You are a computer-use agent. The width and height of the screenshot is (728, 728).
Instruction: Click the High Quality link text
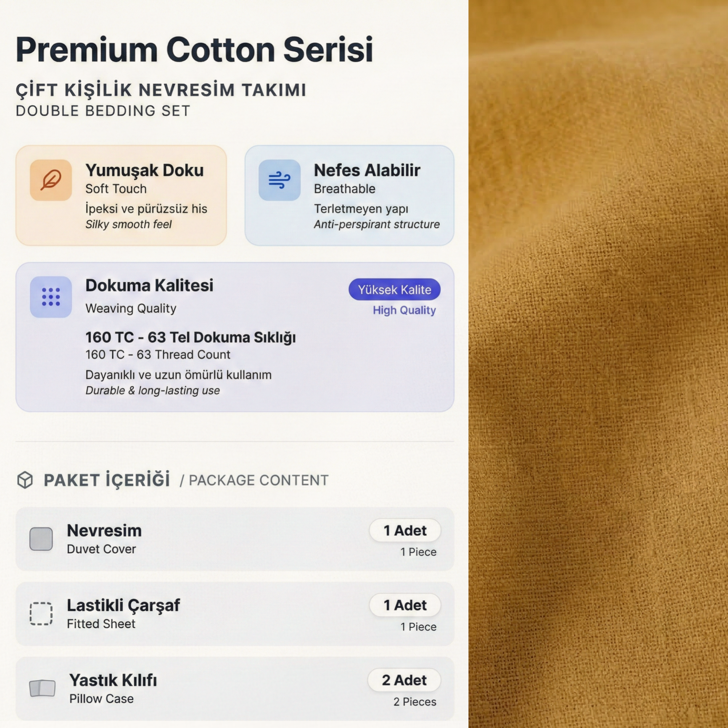(404, 310)
